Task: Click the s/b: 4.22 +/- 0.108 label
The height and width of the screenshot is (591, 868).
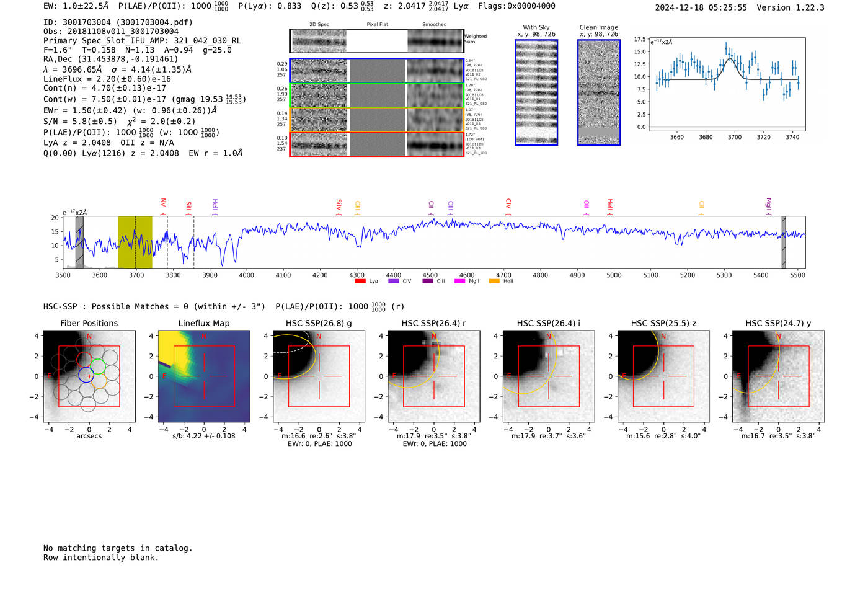Action: 204,436
